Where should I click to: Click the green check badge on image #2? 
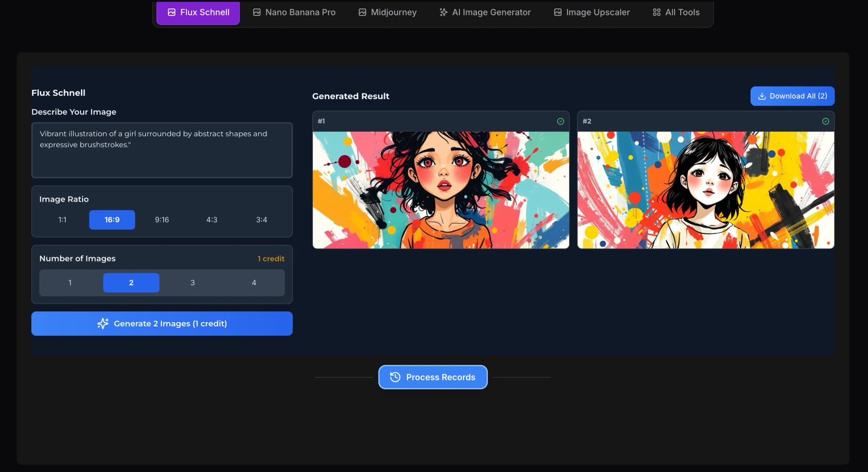[824, 121]
